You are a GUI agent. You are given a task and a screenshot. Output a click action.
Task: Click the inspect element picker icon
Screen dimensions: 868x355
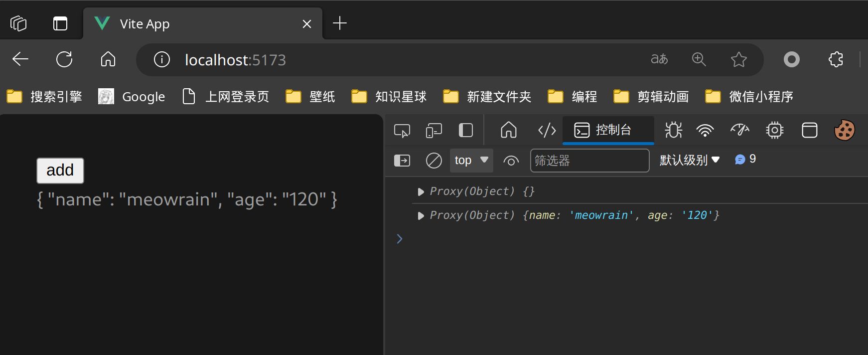pyautogui.click(x=402, y=131)
